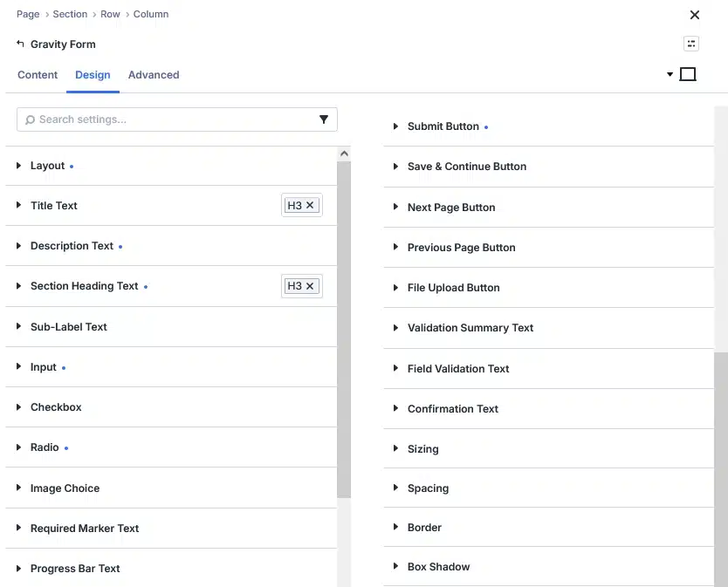Open the Advanced tab

154,75
